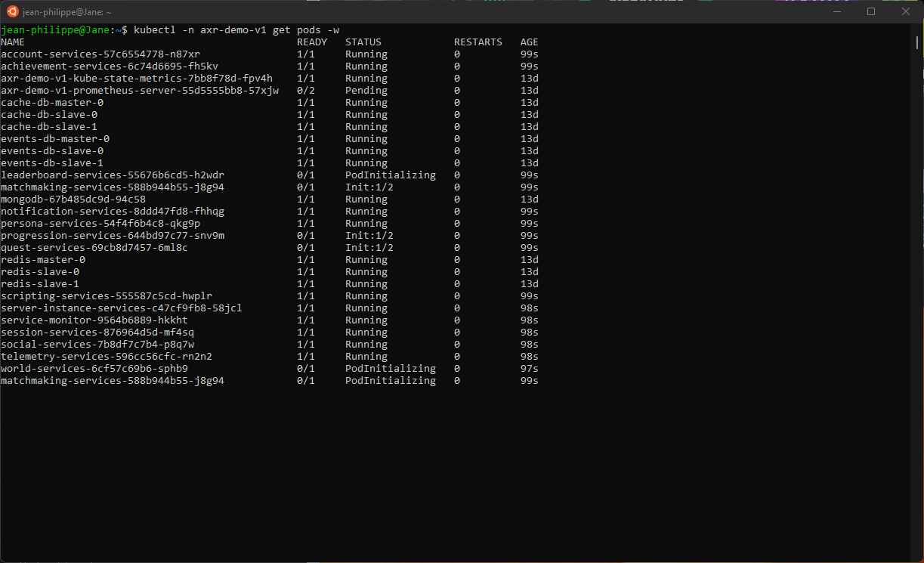This screenshot has width=924, height=563.
Task: Select pod name redis-slave-0
Action: [x=40, y=272]
